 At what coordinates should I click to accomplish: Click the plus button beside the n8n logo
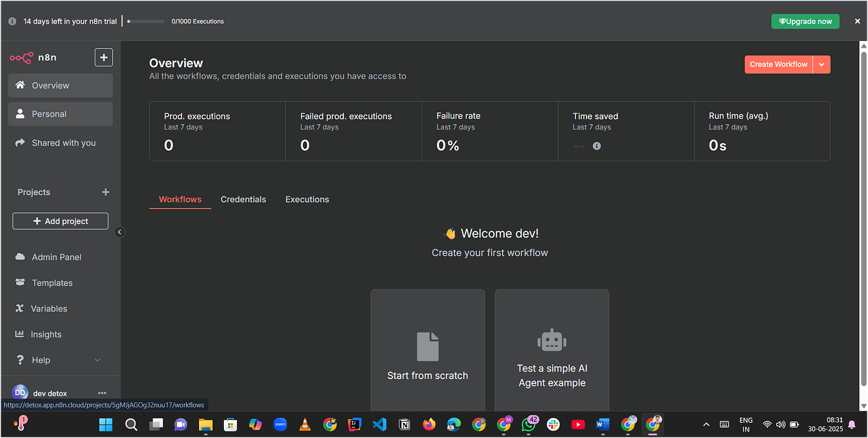tap(104, 58)
